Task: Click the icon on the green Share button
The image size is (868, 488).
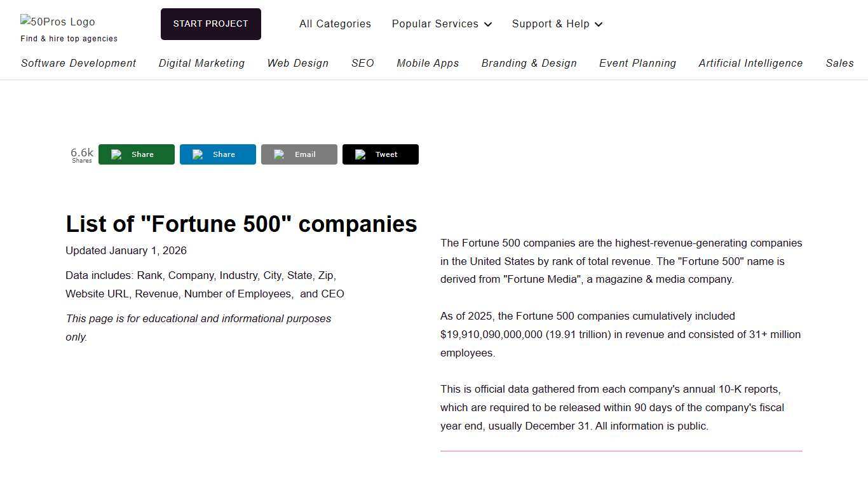Action: coord(116,154)
